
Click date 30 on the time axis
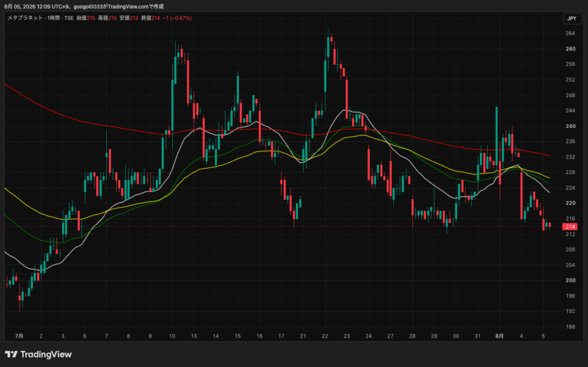[x=455, y=336]
